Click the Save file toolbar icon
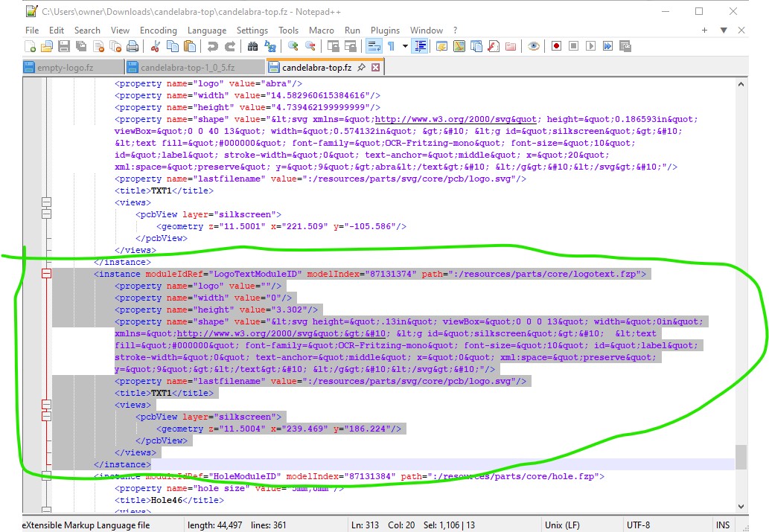This screenshot has height=532, width=769. point(64,46)
